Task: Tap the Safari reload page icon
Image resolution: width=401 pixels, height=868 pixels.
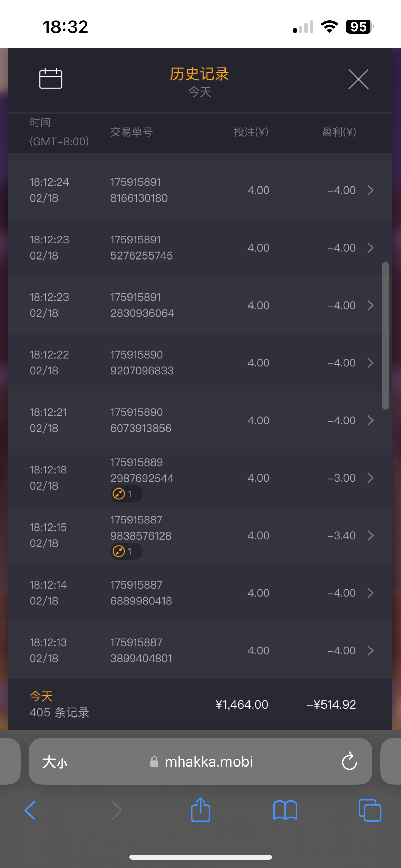Action: [349, 761]
